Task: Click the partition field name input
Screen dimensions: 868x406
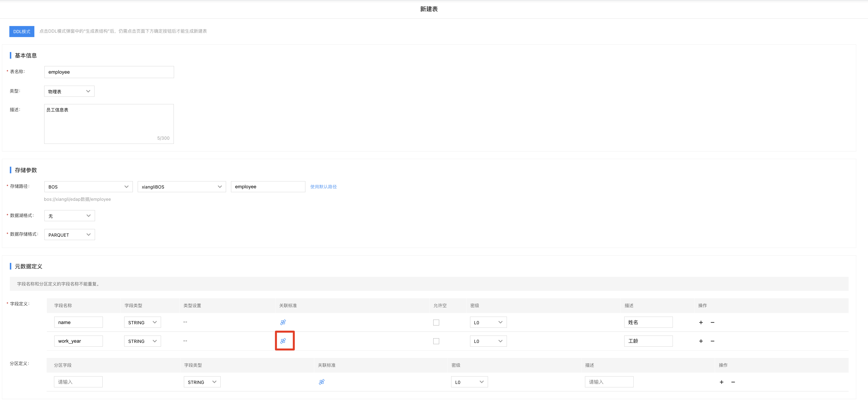Action: 78,382
